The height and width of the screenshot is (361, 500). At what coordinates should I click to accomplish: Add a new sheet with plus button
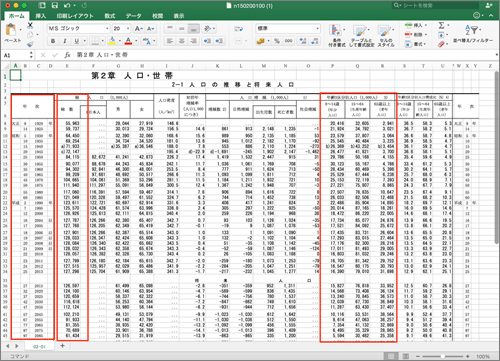pyautogui.click(x=62, y=346)
